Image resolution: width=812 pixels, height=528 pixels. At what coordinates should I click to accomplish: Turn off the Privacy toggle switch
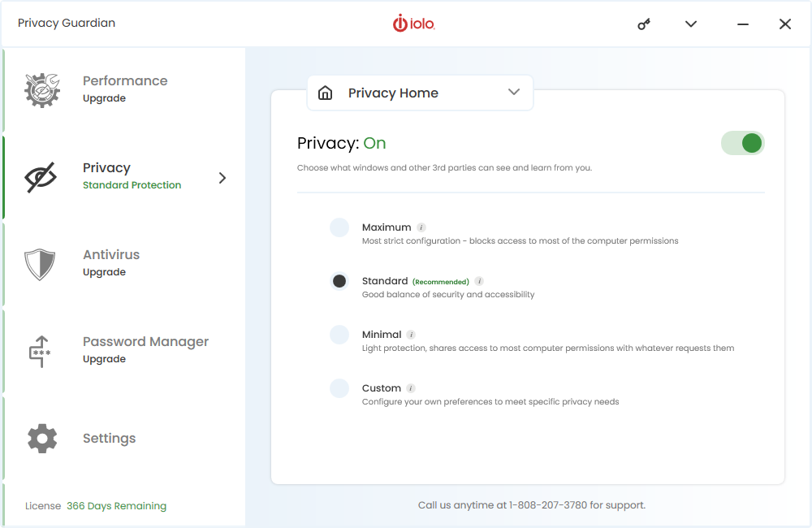point(743,143)
